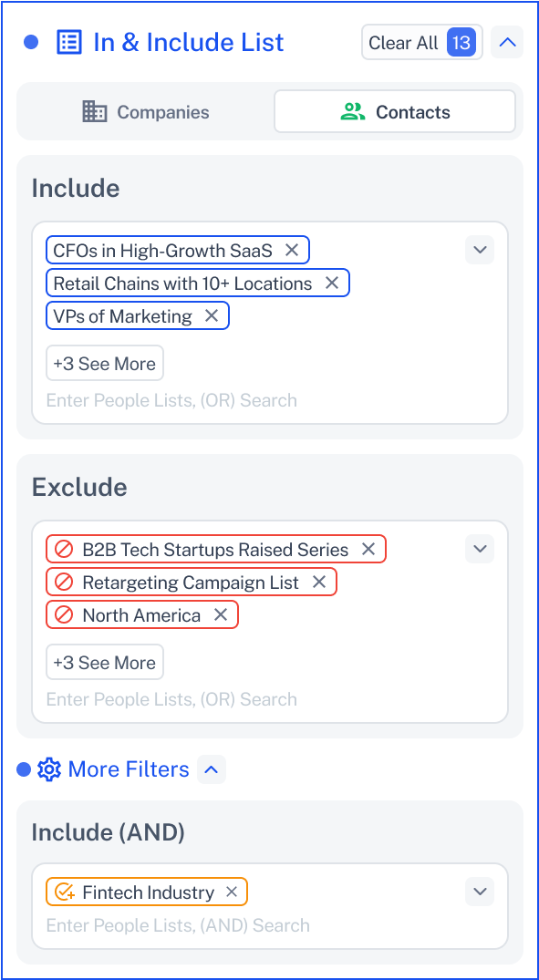539x980 pixels.
Task: Switch to the Contacts tab
Action: pos(395,112)
